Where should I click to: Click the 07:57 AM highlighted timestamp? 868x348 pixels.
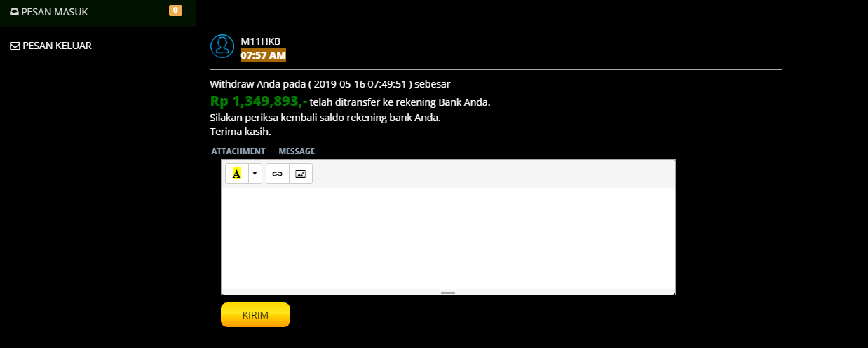(263, 55)
